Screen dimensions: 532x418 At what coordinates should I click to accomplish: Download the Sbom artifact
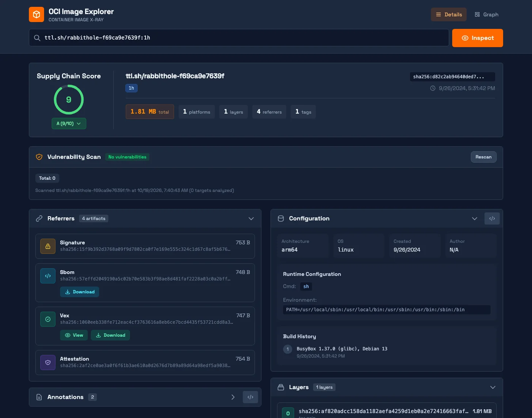coord(80,292)
